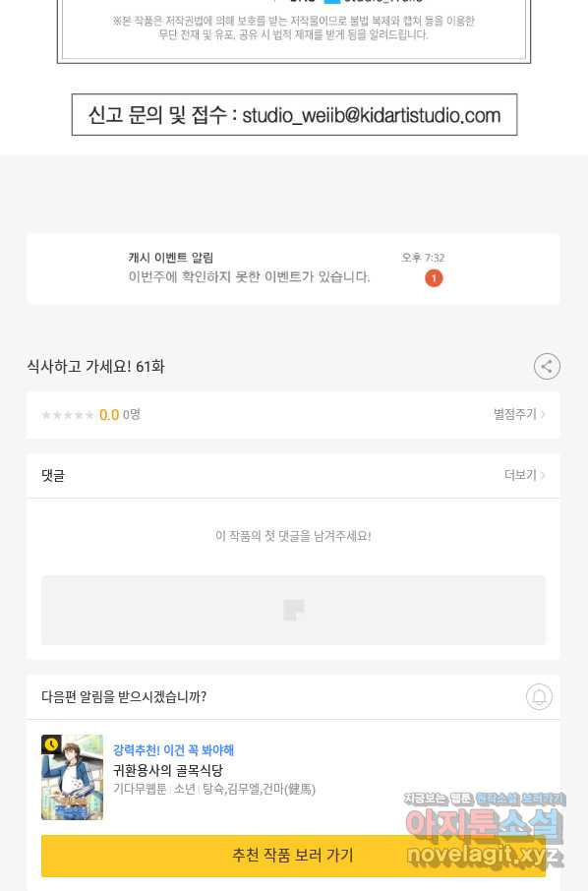Expand comments with 더보기 chevron
Image resolution: width=588 pixels, height=891 pixels.
tap(525, 475)
